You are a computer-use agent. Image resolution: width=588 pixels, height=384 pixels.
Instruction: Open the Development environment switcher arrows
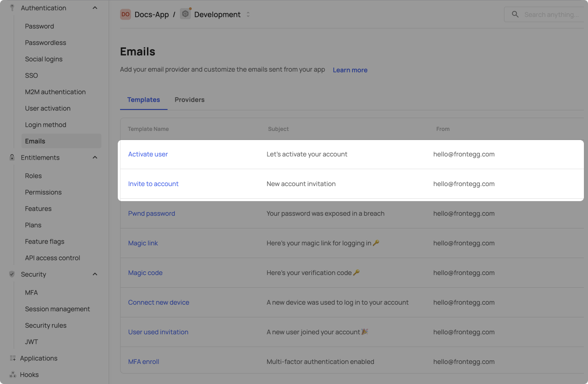tap(248, 15)
